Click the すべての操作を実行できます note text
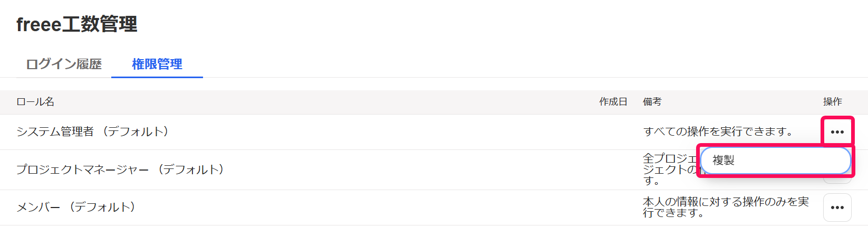Image resolution: width=868 pixels, height=226 pixels. (718, 131)
